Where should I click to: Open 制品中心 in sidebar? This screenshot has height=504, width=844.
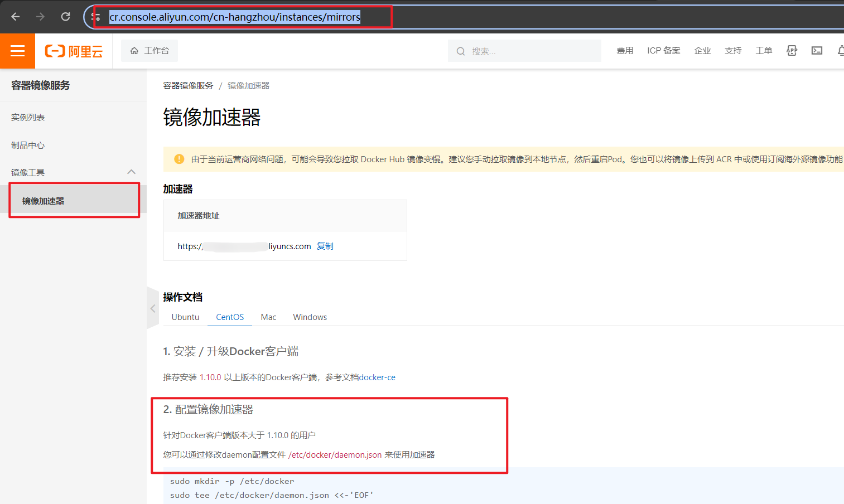(x=28, y=145)
